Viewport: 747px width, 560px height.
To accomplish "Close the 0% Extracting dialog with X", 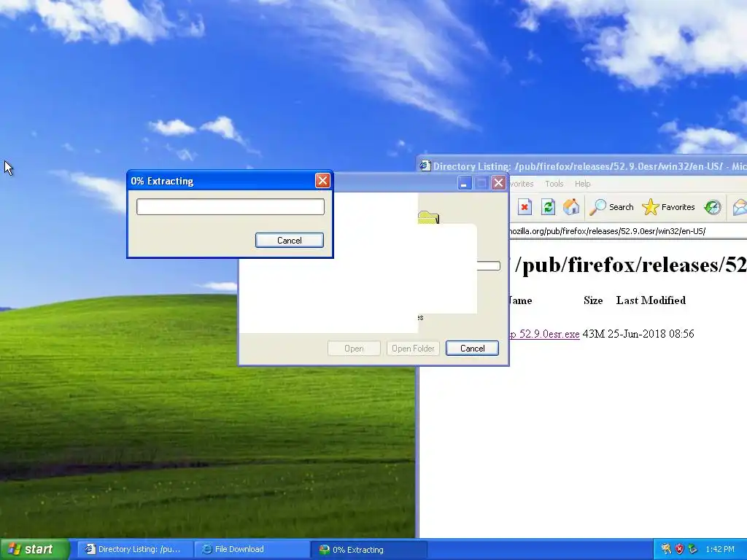I will (322, 181).
